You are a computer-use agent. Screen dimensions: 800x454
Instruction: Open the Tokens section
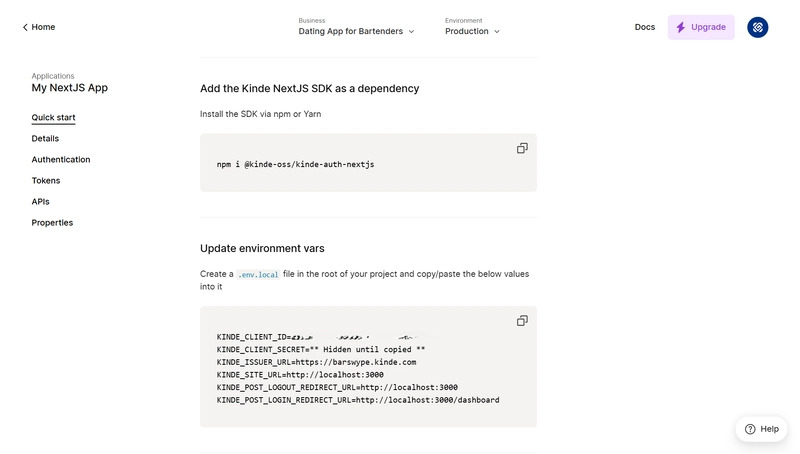pyautogui.click(x=46, y=181)
